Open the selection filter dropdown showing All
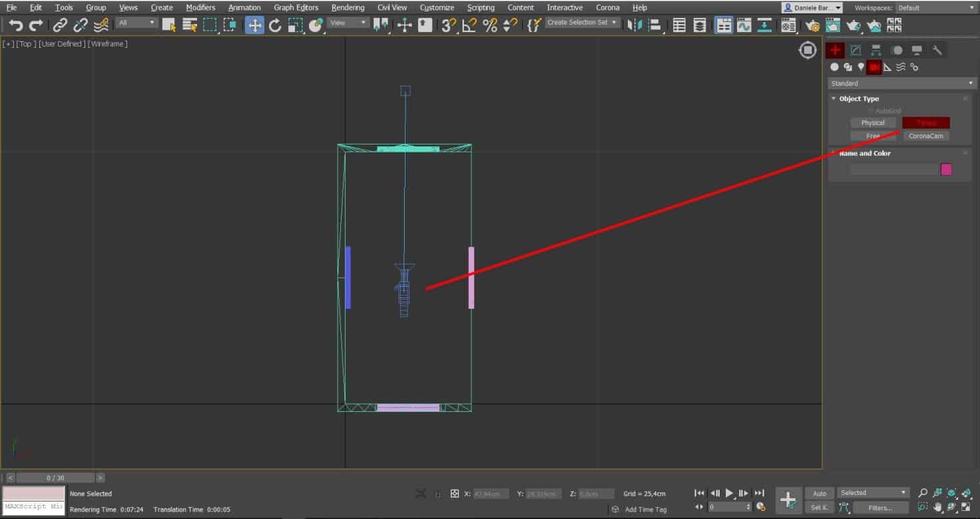980x519 pixels. click(136, 22)
